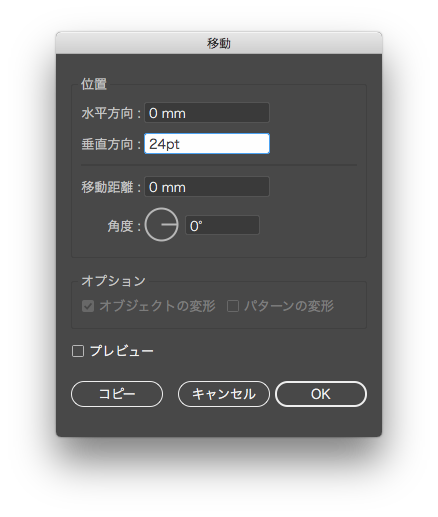Click the オプション group label
Screen dimensions: 438x517
(x=113, y=281)
